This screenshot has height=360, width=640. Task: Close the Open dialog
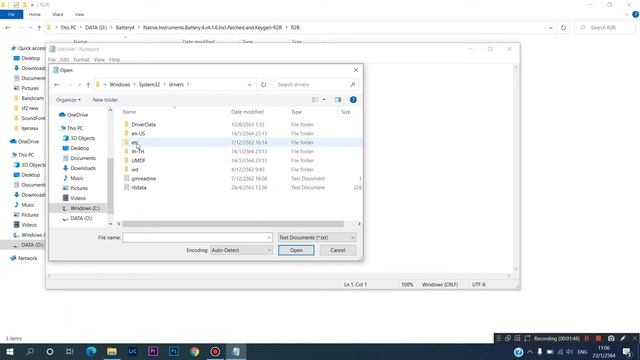click(356, 70)
